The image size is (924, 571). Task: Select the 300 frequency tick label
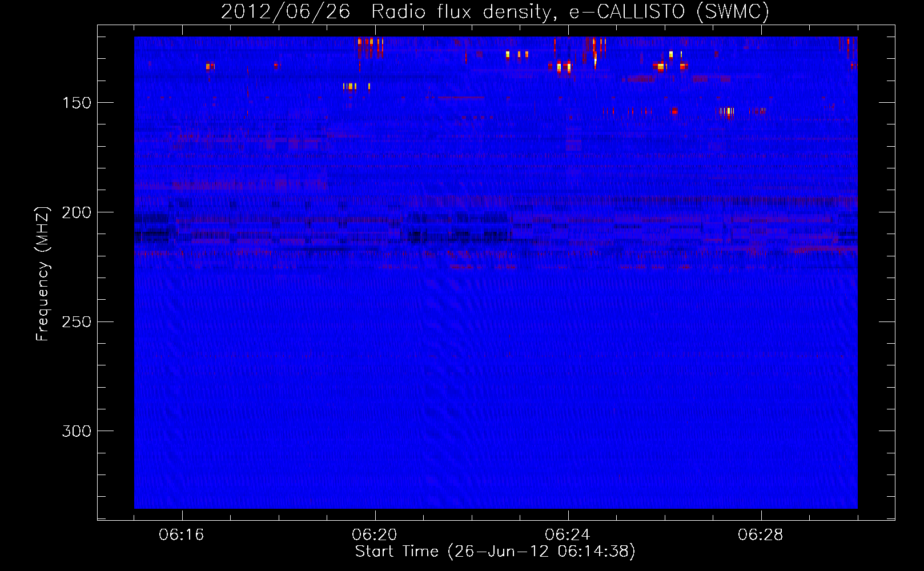point(77,431)
